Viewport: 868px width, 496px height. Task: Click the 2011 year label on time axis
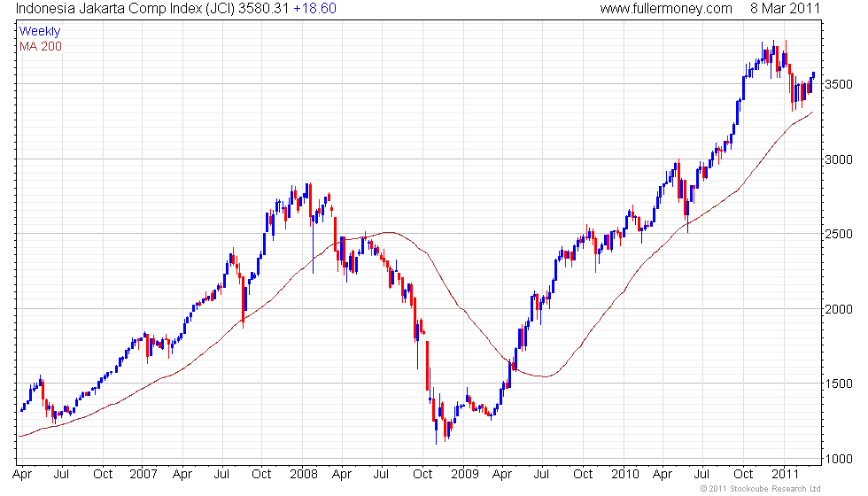pyautogui.click(x=785, y=475)
